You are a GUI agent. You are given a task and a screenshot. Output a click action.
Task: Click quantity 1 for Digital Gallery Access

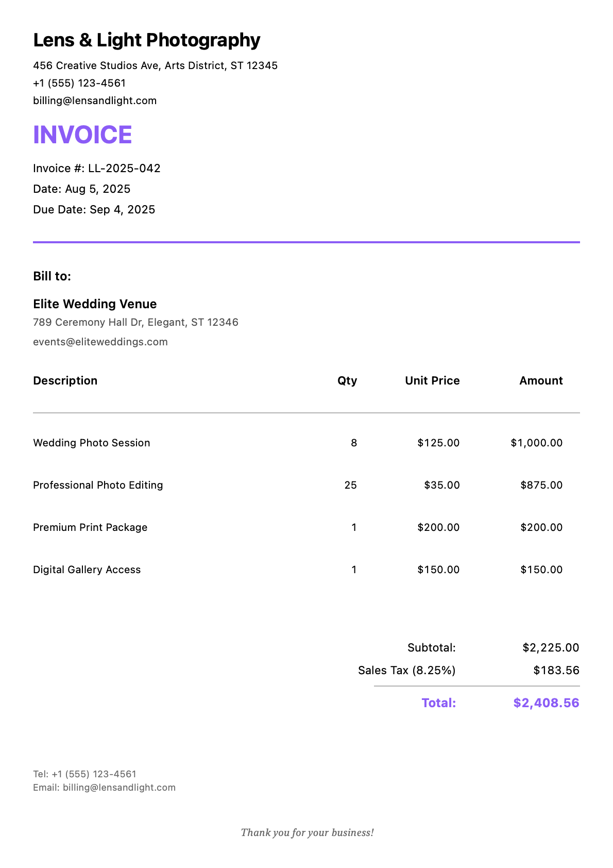(x=354, y=570)
